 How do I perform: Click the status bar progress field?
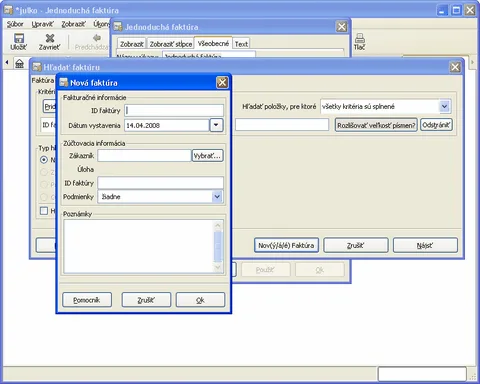422,374
